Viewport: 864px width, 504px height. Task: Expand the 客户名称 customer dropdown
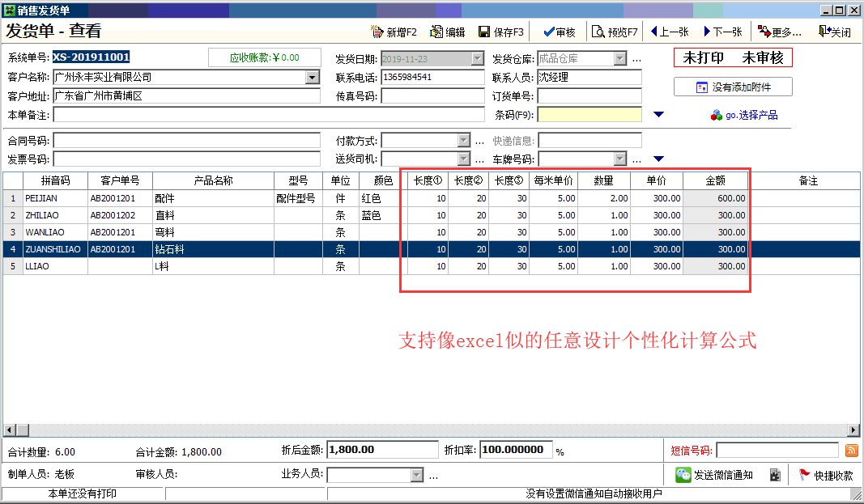[313, 77]
